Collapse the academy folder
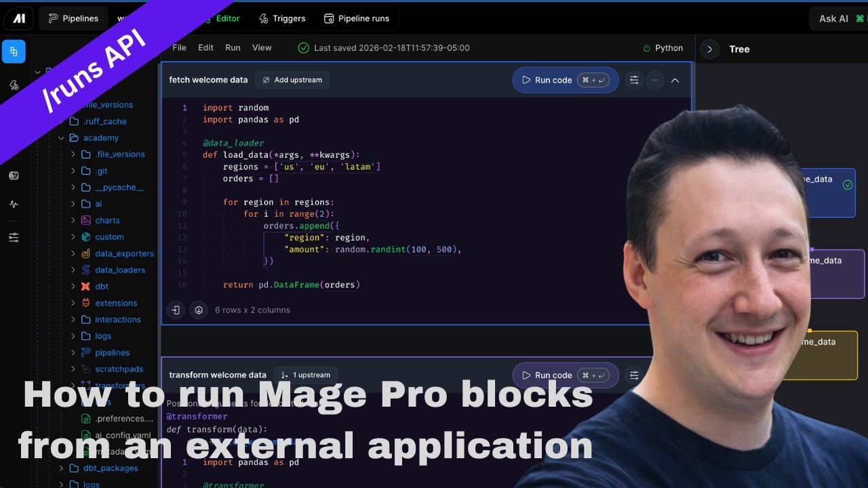Image resolution: width=868 pixels, height=488 pixels. click(61, 138)
